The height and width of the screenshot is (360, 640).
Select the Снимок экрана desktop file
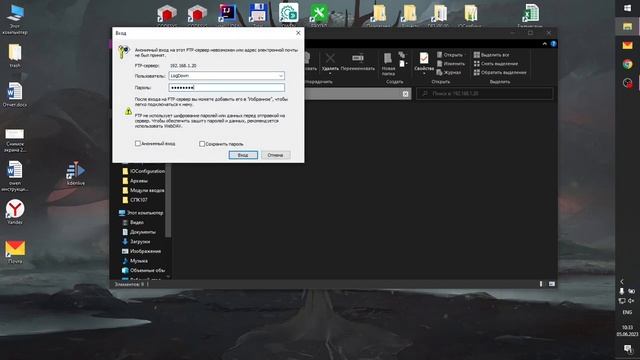point(15,140)
